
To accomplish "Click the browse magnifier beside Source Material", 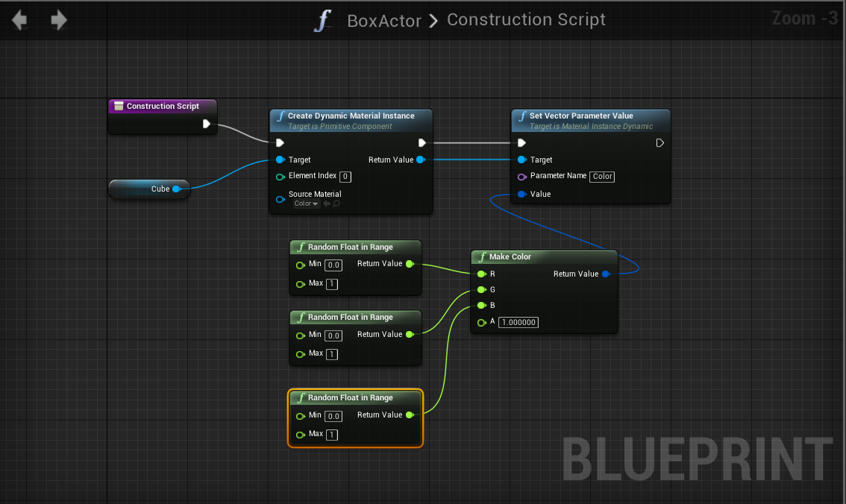I will pyautogui.click(x=336, y=204).
